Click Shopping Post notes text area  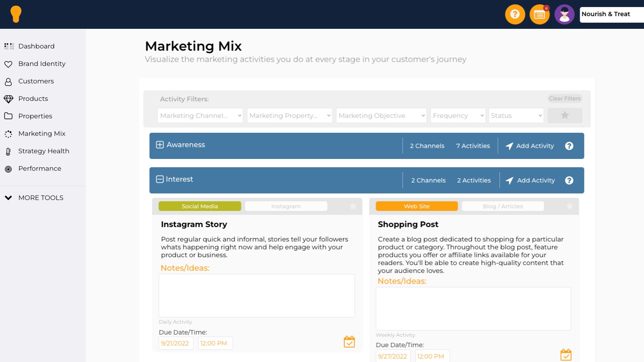pos(473,309)
